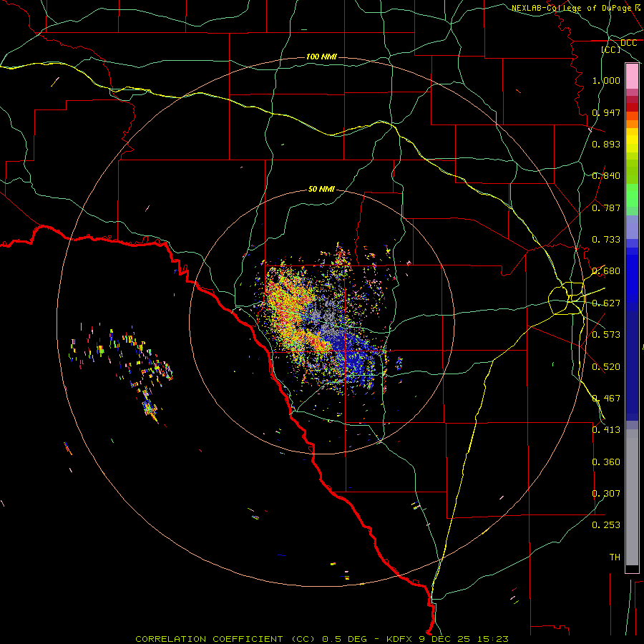Click the 0.413 scale value

point(606,430)
